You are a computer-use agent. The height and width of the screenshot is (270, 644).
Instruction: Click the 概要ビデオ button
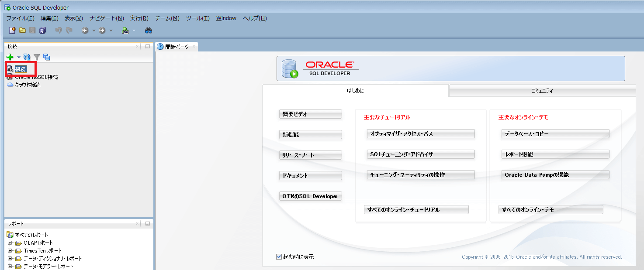310,114
